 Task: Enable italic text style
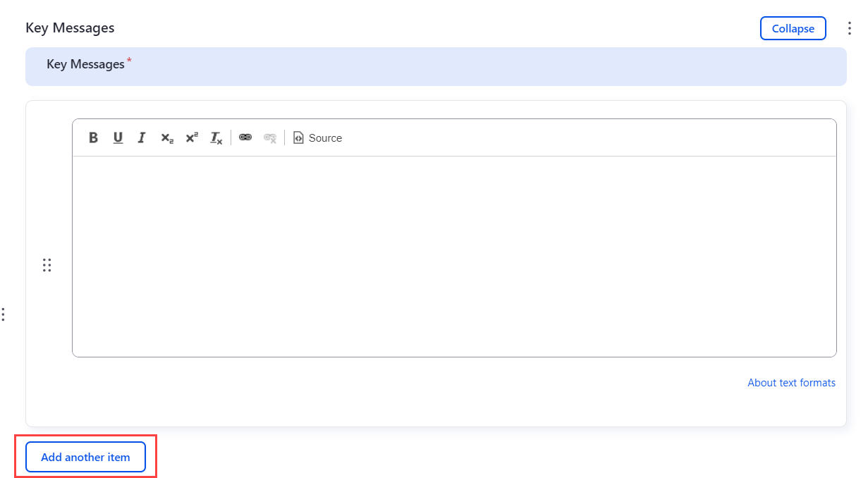pos(142,138)
